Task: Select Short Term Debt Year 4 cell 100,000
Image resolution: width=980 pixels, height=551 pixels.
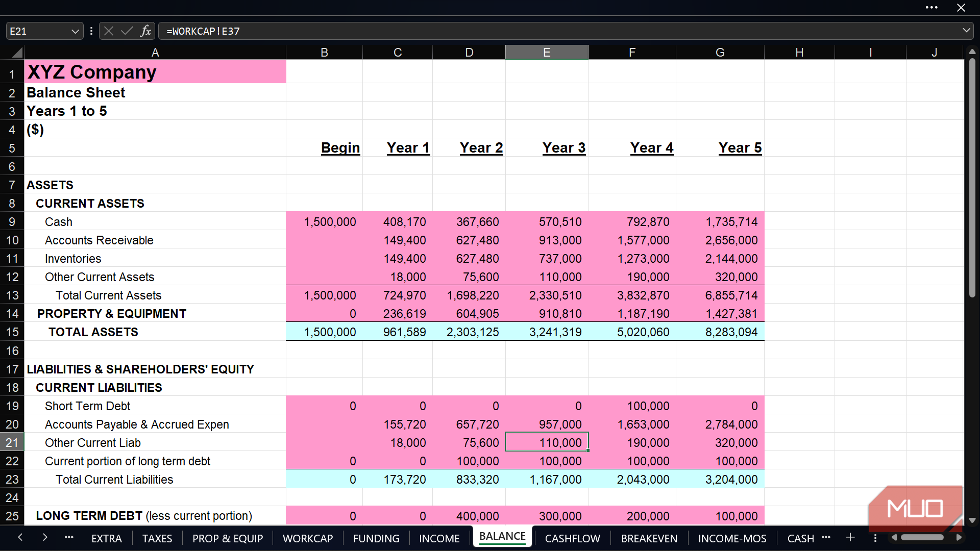Action: pyautogui.click(x=632, y=406)
